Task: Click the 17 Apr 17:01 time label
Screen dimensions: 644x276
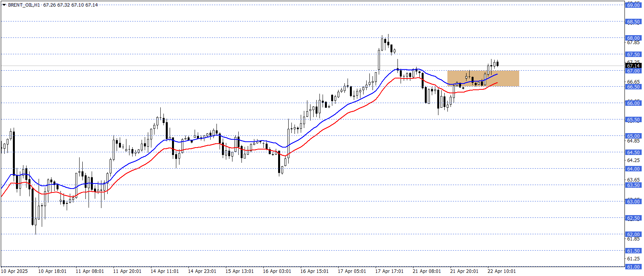Action: [x=389, y=271]
